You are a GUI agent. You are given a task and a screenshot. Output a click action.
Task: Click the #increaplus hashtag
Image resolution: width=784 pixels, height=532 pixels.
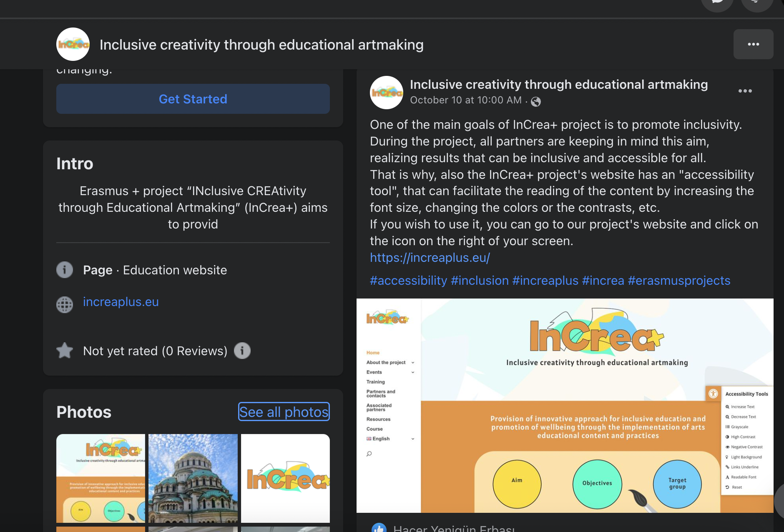coord(545,281)
